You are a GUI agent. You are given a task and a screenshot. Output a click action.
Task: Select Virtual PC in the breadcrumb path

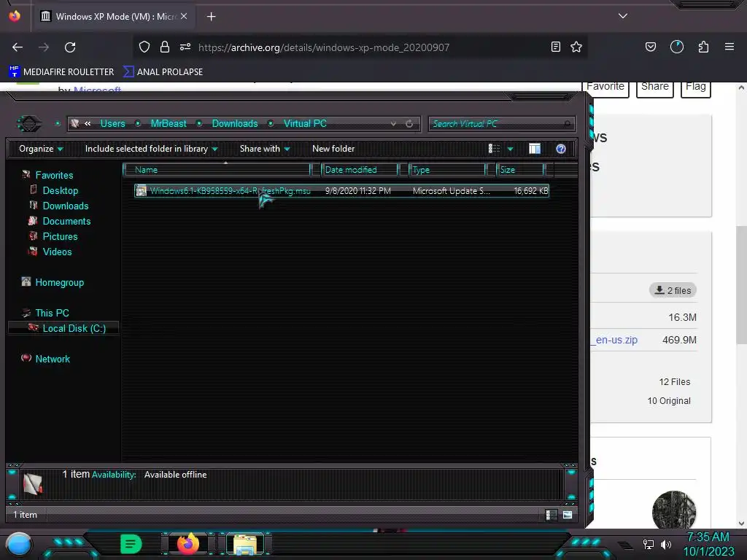pos(305,123)
